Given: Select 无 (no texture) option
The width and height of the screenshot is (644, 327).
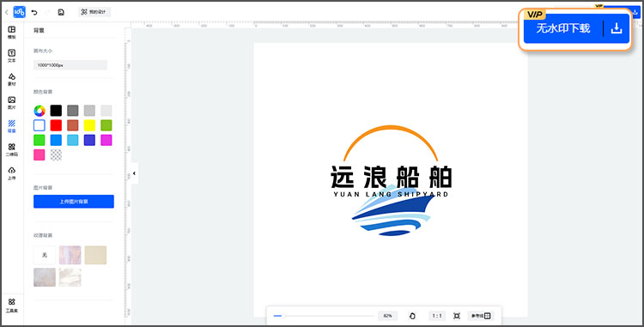Looking at the screenshot, I should click(45, 255).
